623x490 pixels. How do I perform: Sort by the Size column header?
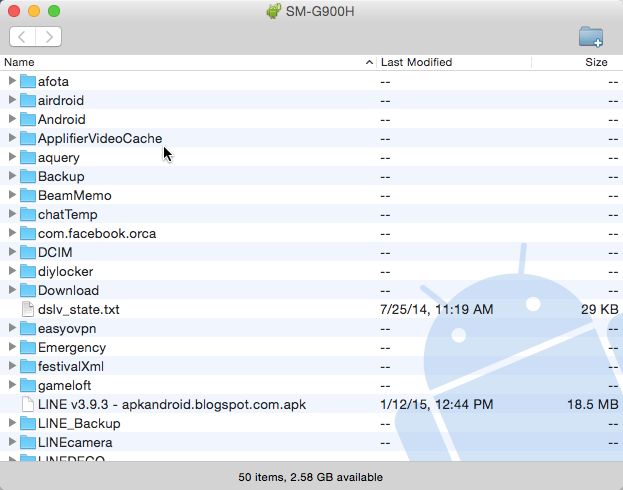[577, 62]
